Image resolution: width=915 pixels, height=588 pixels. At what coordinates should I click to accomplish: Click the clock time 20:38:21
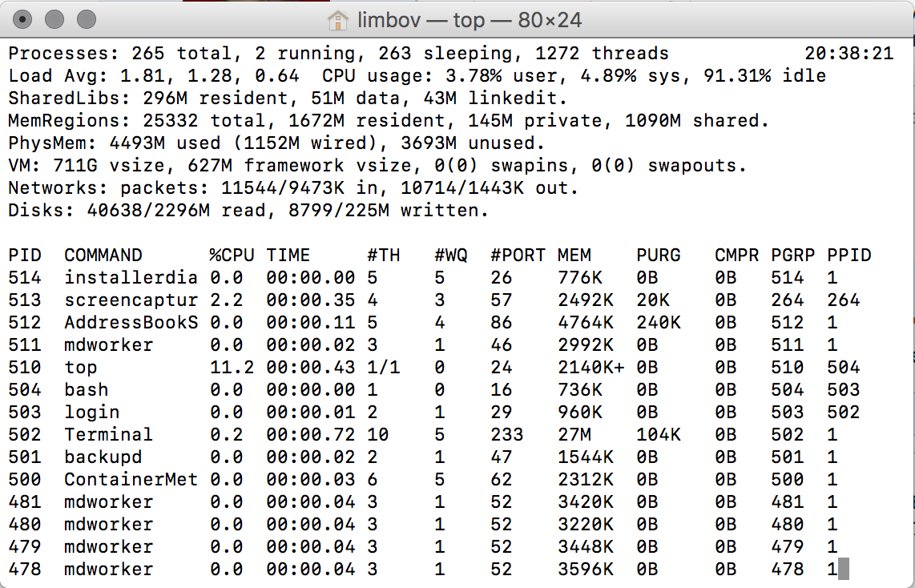[x=849, y=54]
